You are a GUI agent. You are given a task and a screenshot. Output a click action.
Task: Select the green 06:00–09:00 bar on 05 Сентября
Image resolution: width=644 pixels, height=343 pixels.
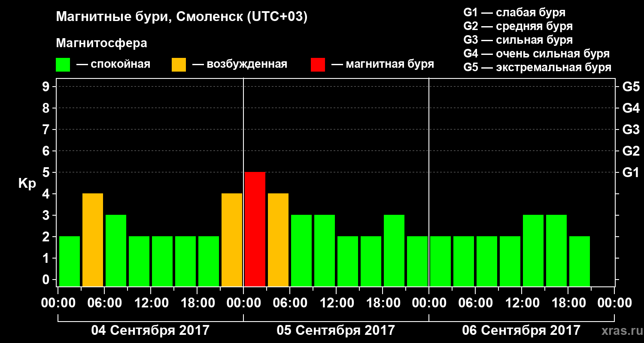[301, 250]
